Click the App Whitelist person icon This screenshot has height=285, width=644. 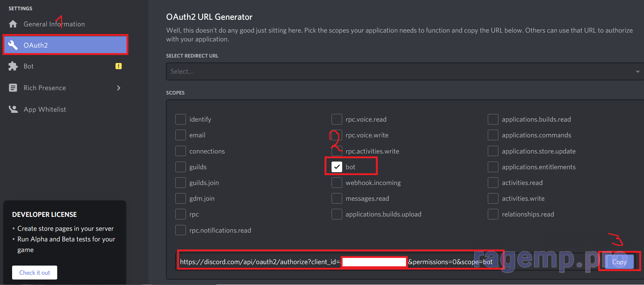(13, 110)
